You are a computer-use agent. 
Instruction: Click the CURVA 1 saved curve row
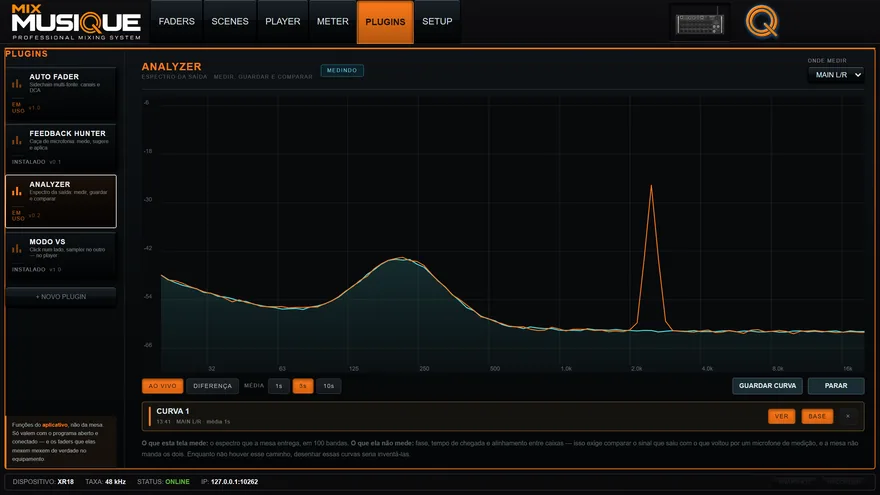503,416
